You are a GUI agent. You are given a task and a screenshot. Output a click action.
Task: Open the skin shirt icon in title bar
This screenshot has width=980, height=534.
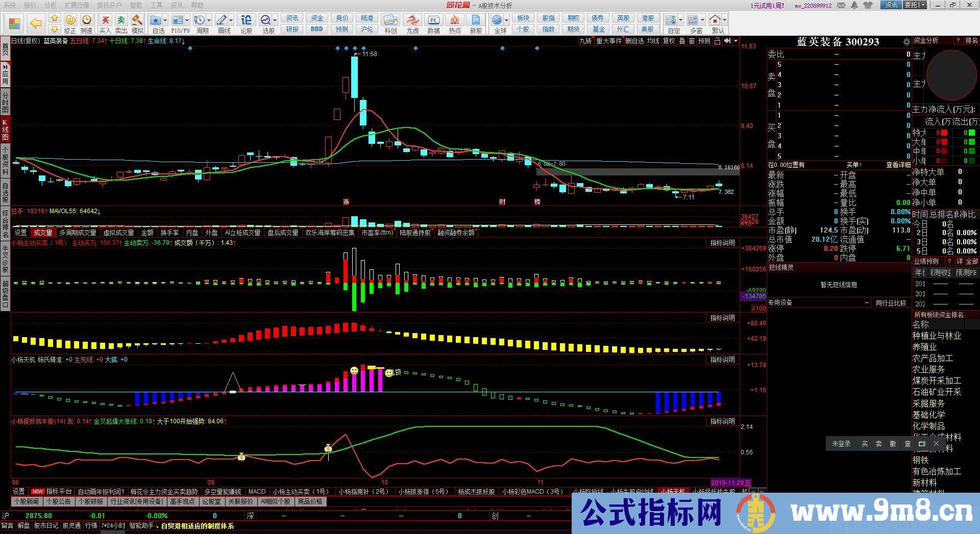tap(868, 5)
